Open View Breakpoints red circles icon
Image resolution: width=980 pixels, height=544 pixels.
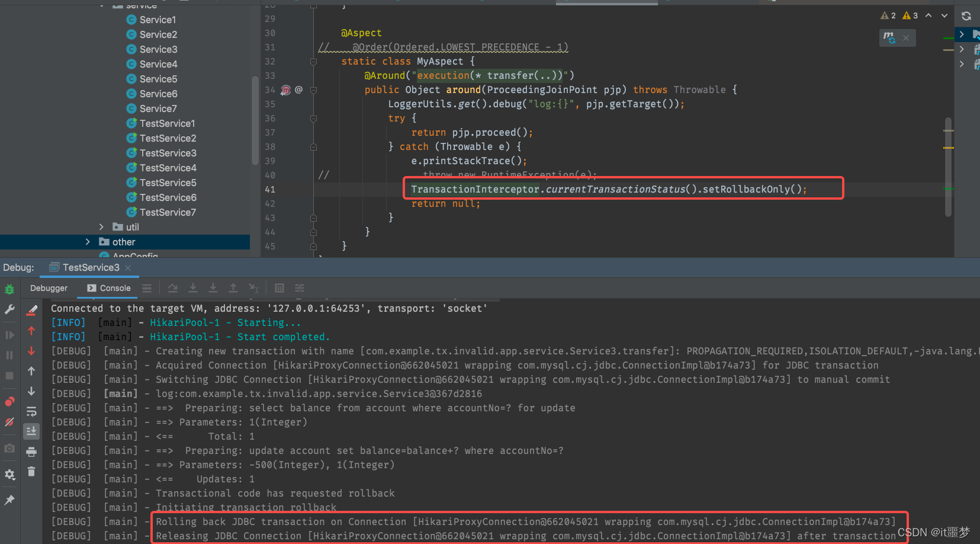(x=9, y=401)
